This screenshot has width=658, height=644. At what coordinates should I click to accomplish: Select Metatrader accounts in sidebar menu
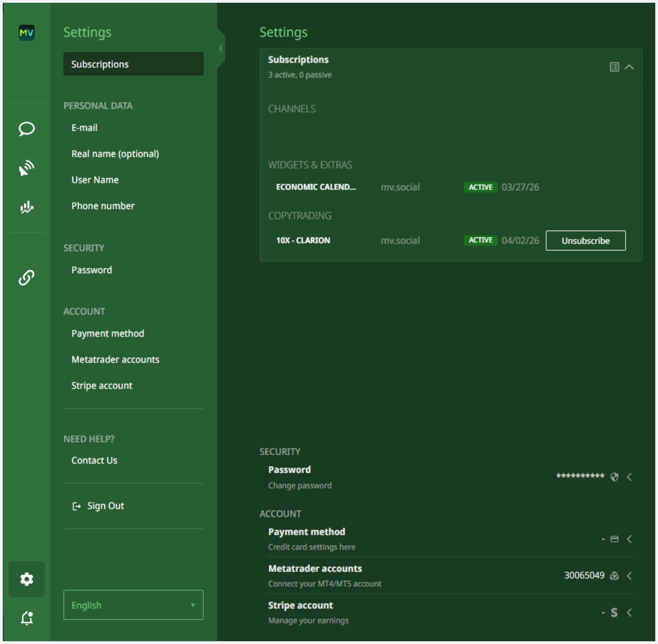115,359
